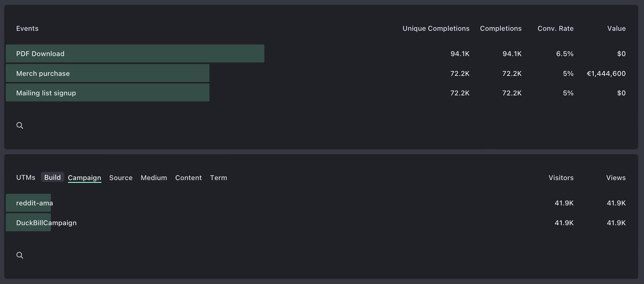Open the Content tab
The width and height of the screenshot is (644, 284).
(x=188, y=178)
